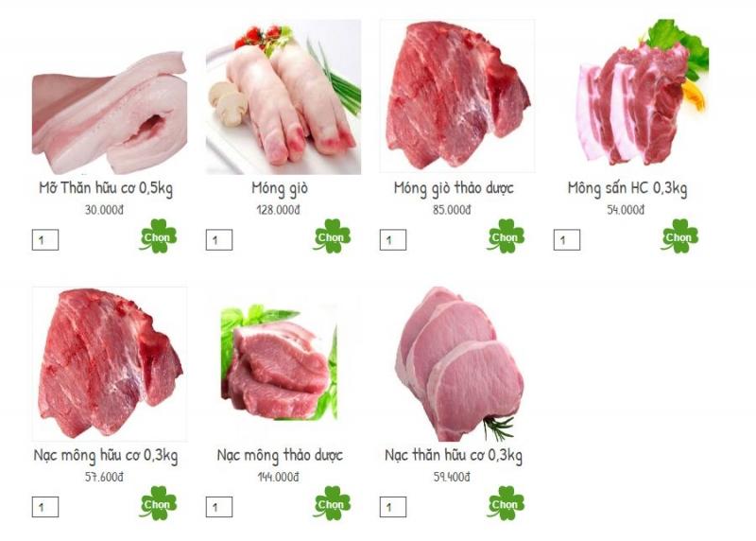Choose Móng giò thảo dược via clover icon
Viewport: 756px width, 541px height.
pyautogui.click(x=506, y=236)
